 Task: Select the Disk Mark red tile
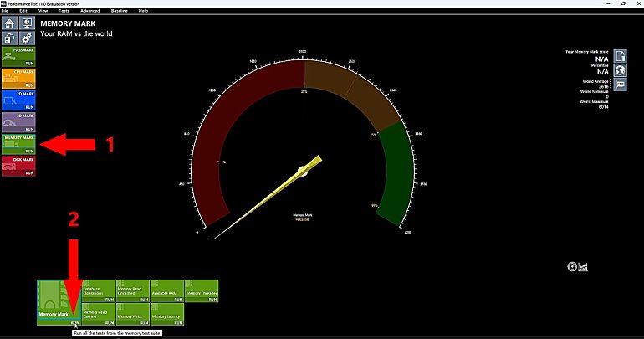pyautogui.click(x=18, y=166)
